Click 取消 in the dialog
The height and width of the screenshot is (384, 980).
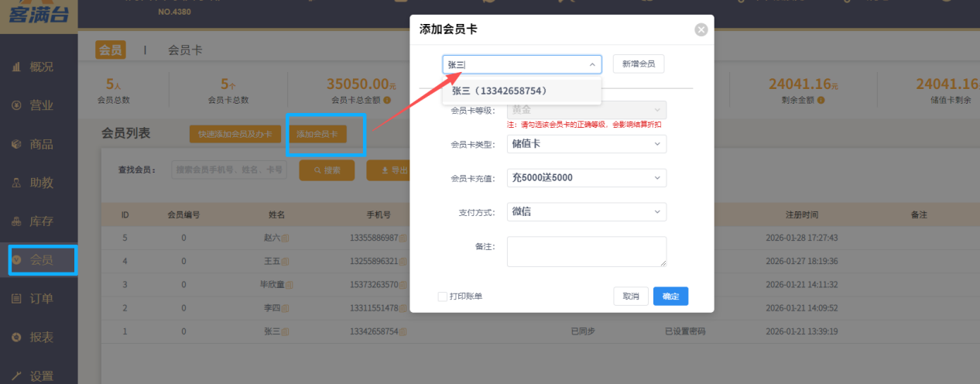click(x=630, y=297)
